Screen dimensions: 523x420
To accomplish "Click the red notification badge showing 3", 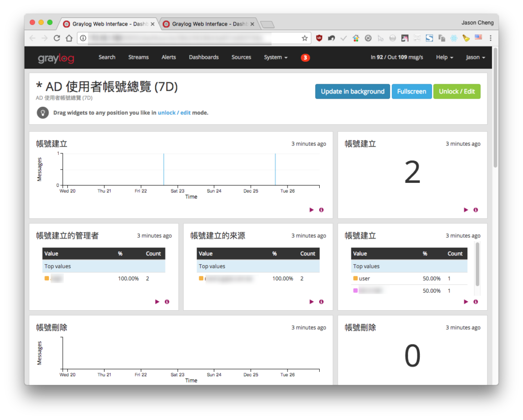I will 305,57.
